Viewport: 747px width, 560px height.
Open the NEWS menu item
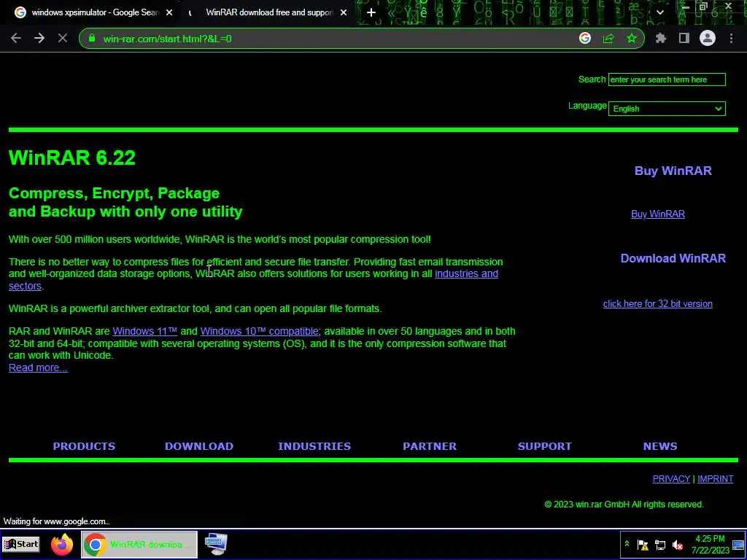coord(659,446)
